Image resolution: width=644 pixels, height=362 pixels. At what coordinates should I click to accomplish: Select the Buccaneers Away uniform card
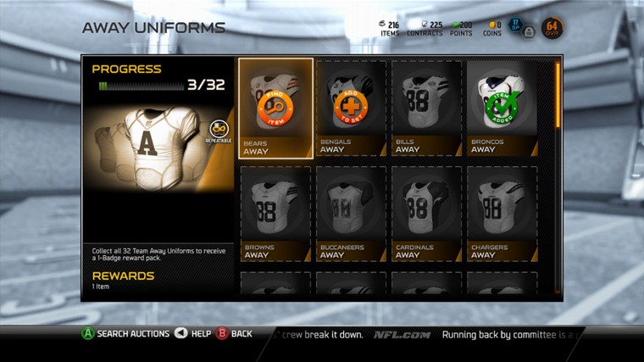[x=351, y=214]
